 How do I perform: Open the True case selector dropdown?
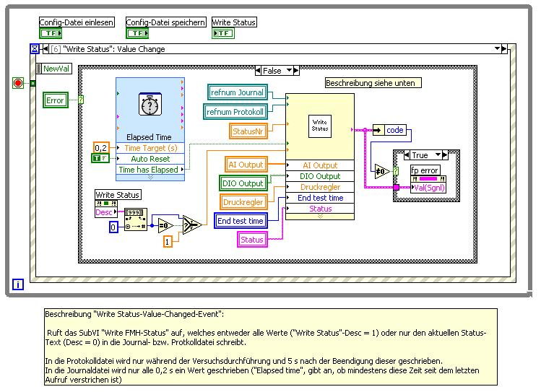click(438, 155)
